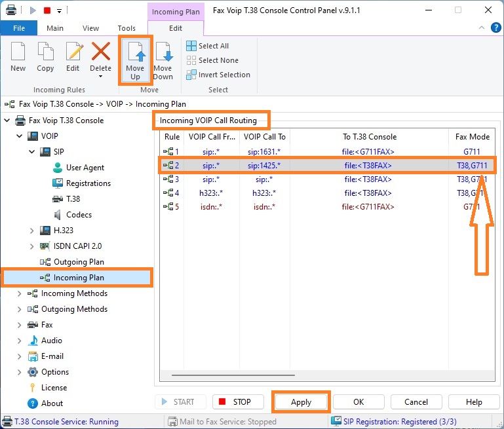Click the ISDN CAPI 2.0 card icon
The image size is (504, 429).
(x=45, y=246)
